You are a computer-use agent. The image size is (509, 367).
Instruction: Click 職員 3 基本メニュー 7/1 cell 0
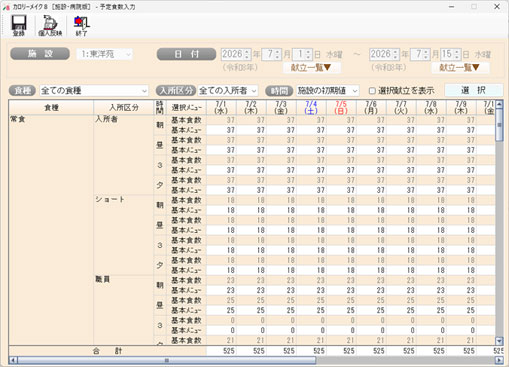pyautogui.click(x=221, y=330)
